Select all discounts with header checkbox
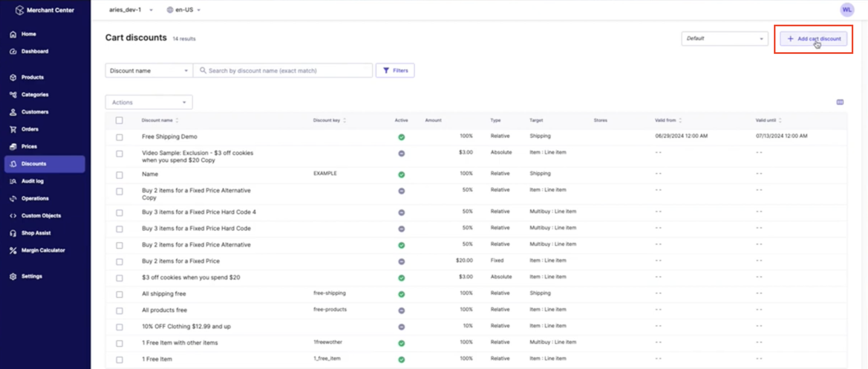The height and width of the screenshot is (369, 868). tap(119, 121)
